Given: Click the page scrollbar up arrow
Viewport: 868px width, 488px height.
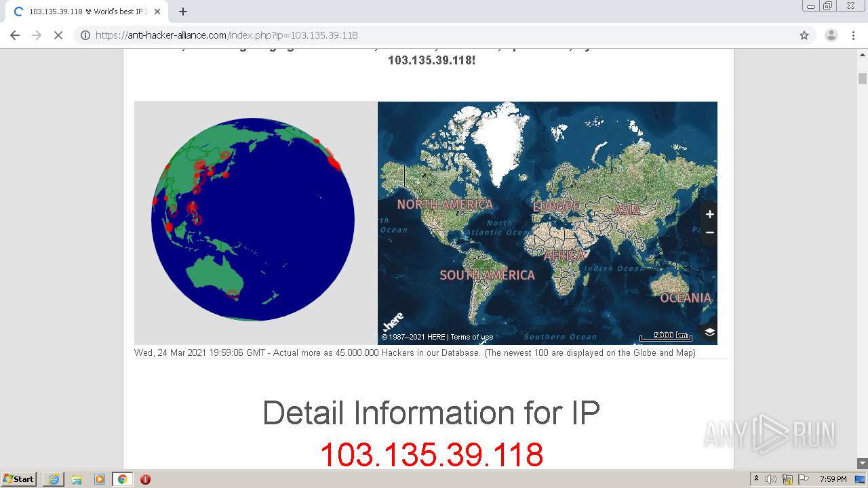Looking at the screenshot, I should point(863,55).
